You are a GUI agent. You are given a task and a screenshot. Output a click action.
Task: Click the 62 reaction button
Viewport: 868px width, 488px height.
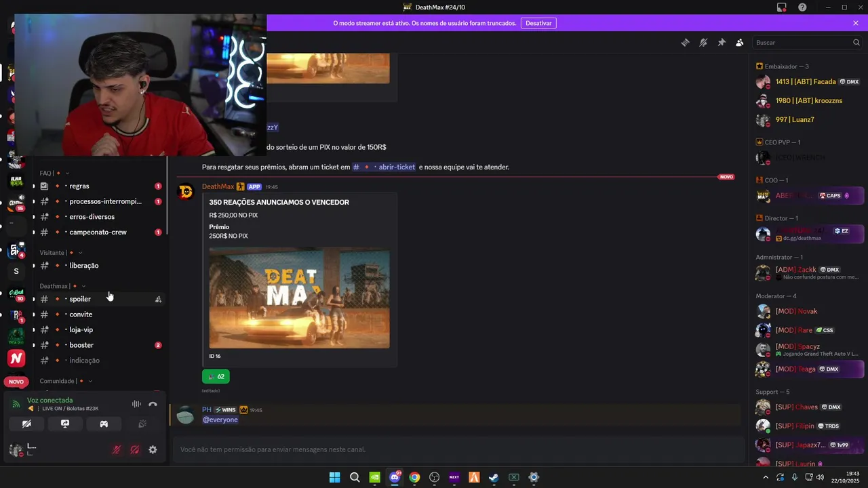coord(216,376)
